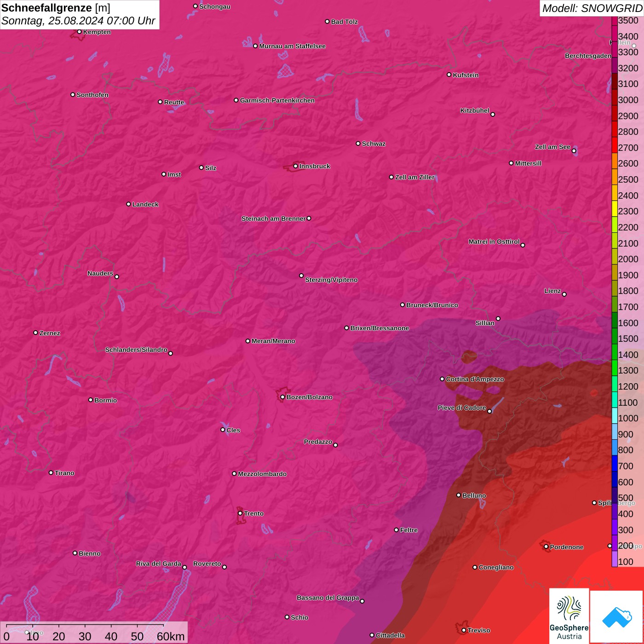Click the Kufstein marker dot

click(x=449, y=75)
